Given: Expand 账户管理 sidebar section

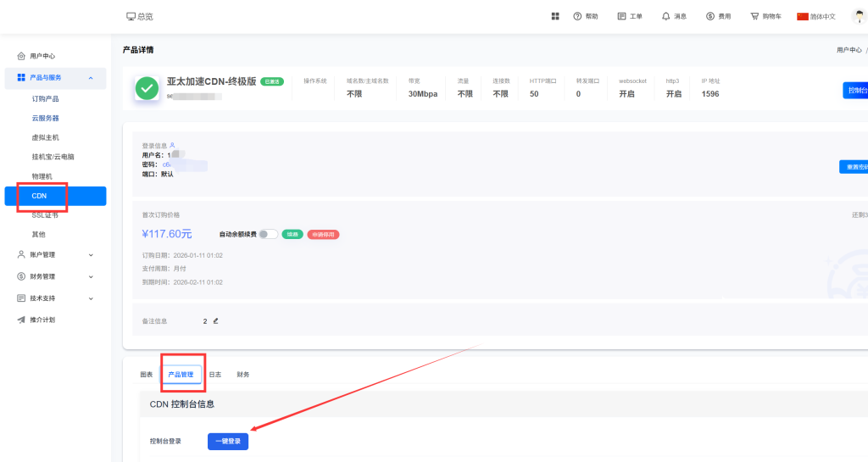Looking at the screenshot, I should tap(55, 254).
